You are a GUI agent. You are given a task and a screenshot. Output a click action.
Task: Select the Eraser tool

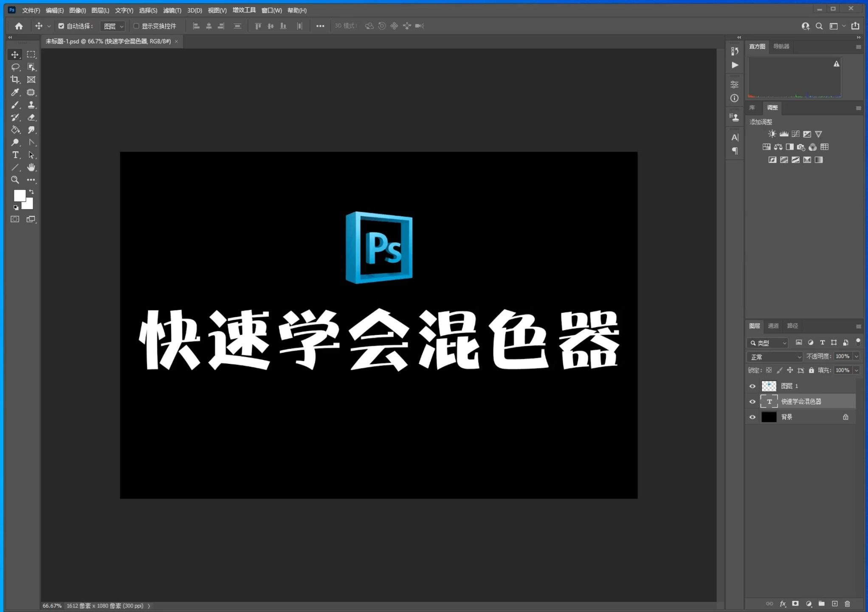31,117
